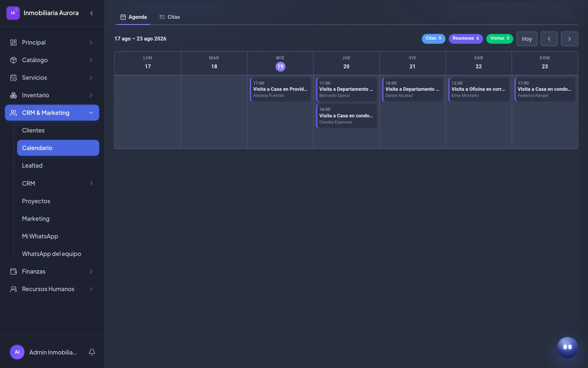Image resolution: width=588 pixels, height=368 pixels.
Task: Switch to the Agenda tab
Action: pos(133,17)
